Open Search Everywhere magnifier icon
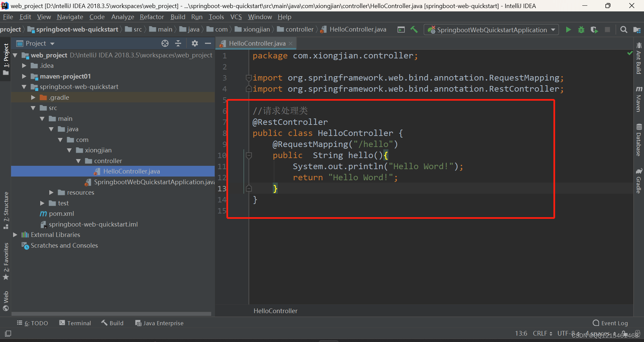 point(624,30)
